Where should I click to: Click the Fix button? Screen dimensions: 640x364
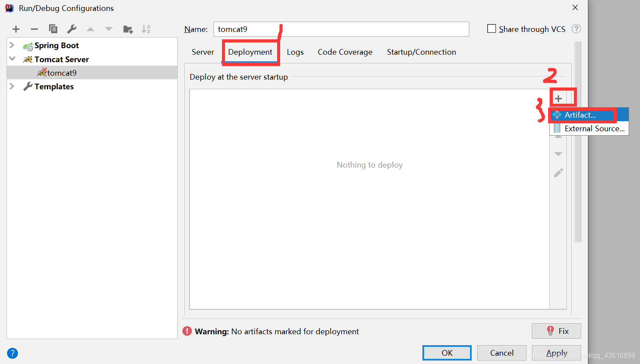(x=556, y=331)
